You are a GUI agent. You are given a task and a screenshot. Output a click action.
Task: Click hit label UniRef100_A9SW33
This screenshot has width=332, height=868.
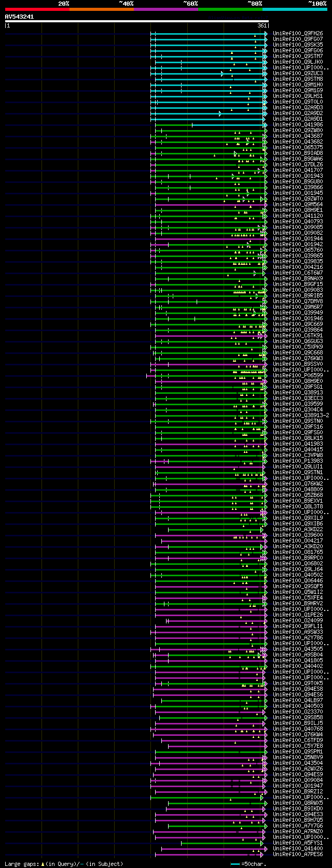click(298, 632)
